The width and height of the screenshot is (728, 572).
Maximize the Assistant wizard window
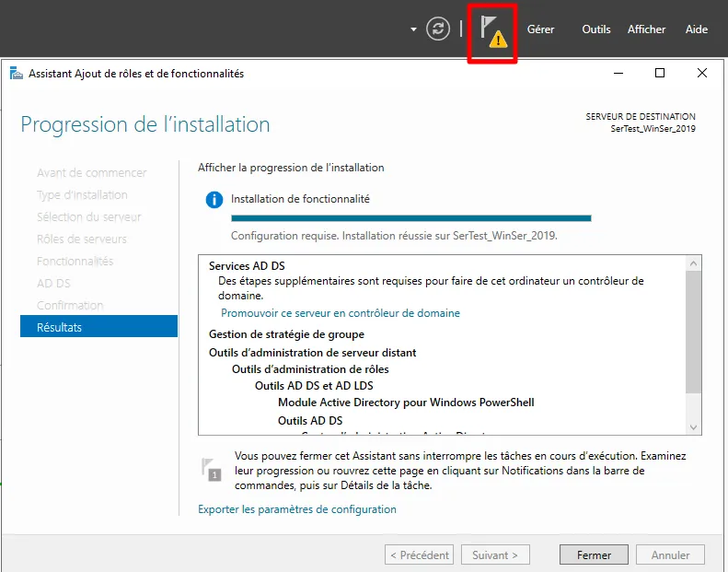(659, 73)
